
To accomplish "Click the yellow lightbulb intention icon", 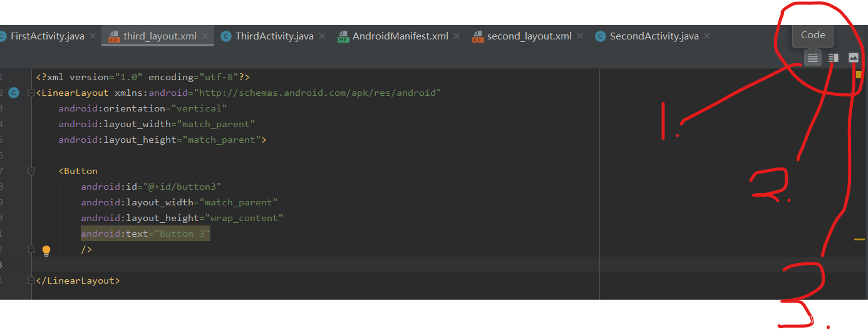I will point(46,250).
